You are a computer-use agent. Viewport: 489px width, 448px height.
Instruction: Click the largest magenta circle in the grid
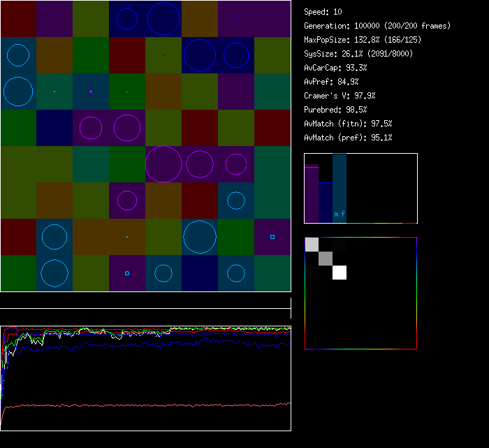coord(163,164)
